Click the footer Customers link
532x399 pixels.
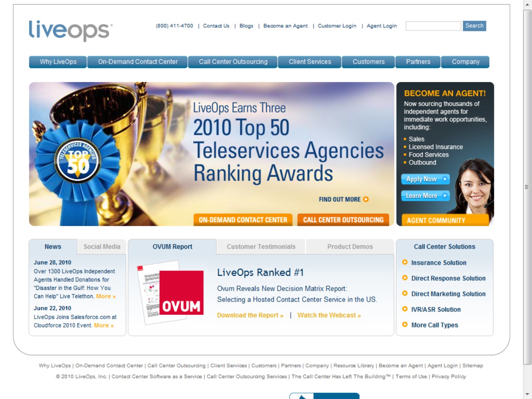[264, 366]
